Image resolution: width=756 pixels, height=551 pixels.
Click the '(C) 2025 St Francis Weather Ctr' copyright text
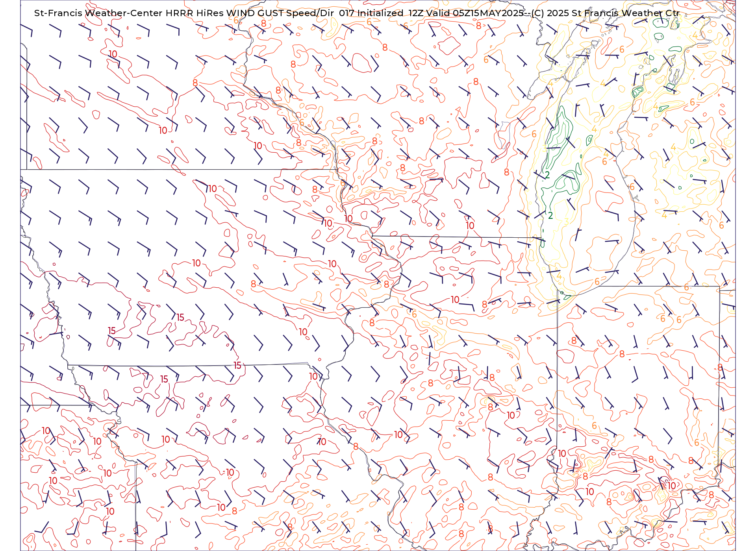coord(605,13)
